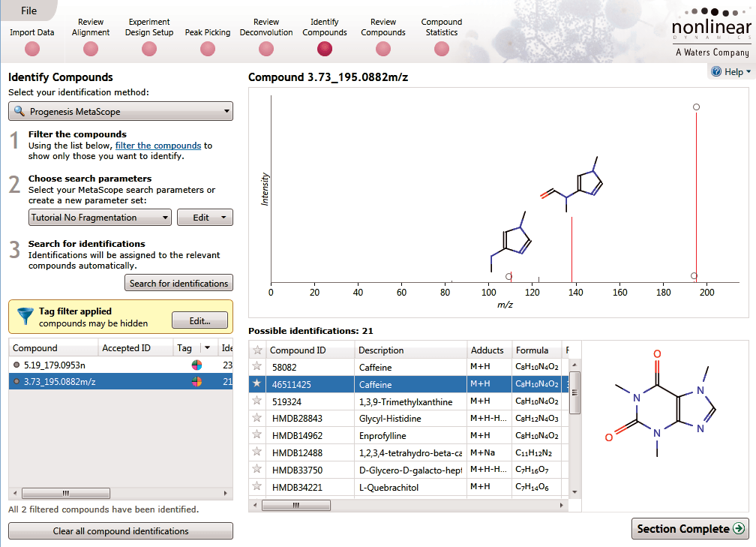Star the HMDB12488 identification
The width and height of the screenshot is (756, 547).
click(257, 452)
